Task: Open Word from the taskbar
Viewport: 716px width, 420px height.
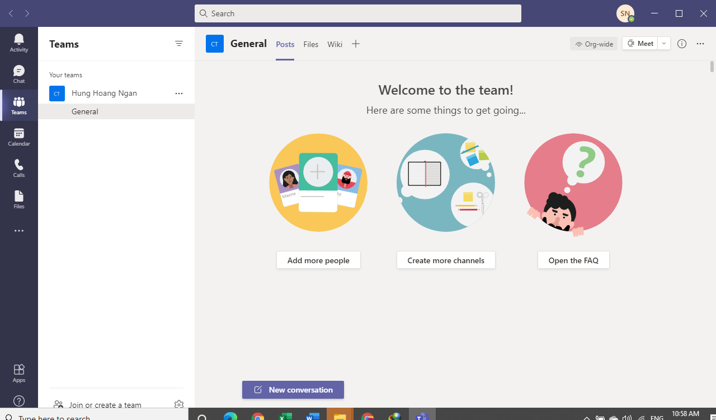Action: 313,416
